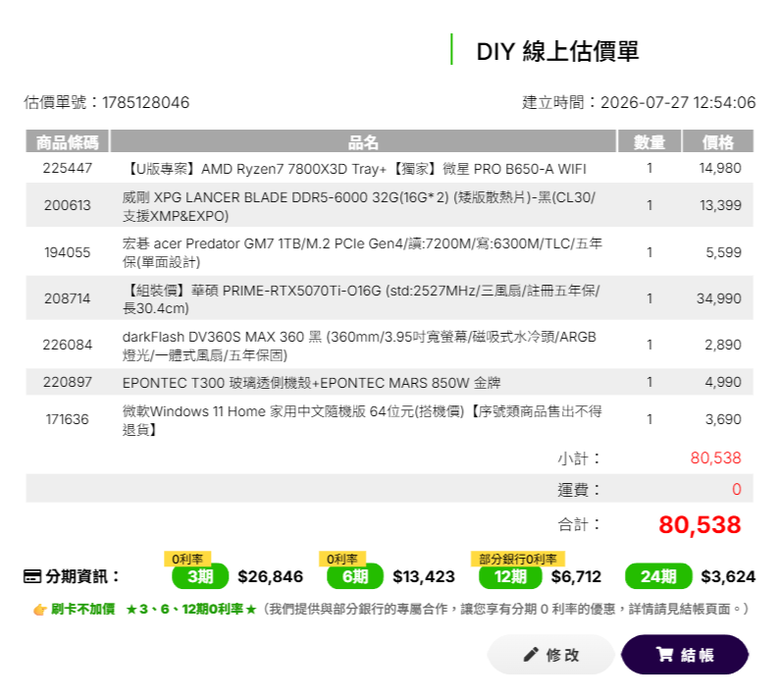Click product code 194055
780x699 pixels.
tap(67, 252)
